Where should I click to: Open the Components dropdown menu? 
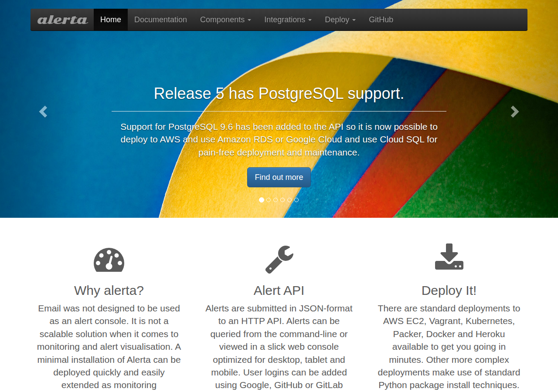point(225,20)
